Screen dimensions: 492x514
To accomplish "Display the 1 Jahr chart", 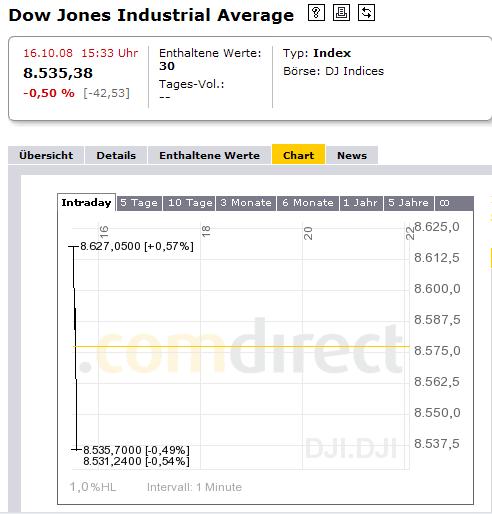I will coord(361,203).
